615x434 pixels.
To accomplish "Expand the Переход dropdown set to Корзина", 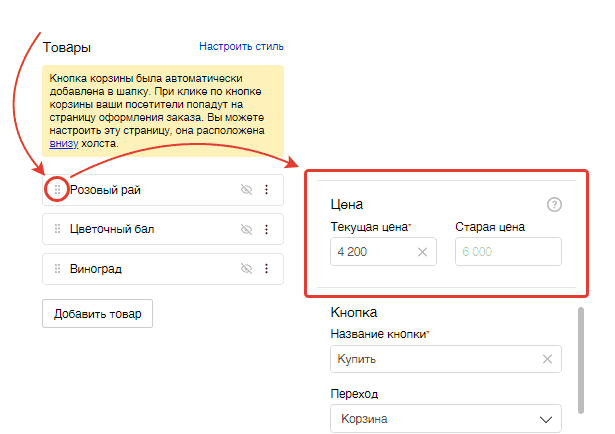I will point(446,419).
